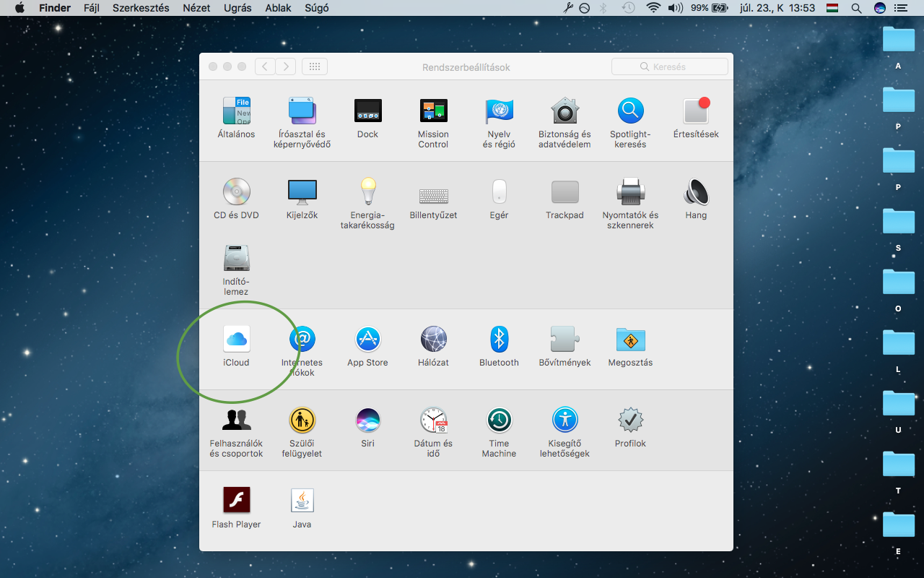Open Nyomtatók és szkennerek pane

click(x=630, y=204)
